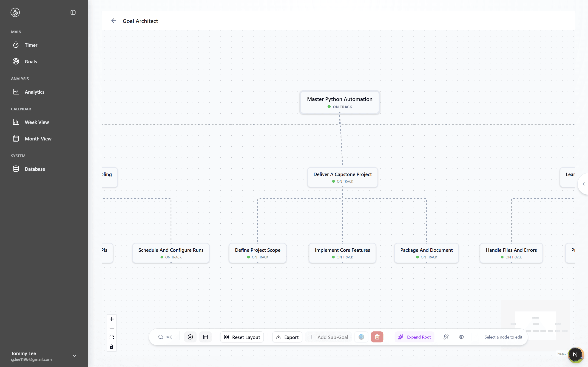Open Month View in sidebar

click(x=38, y=139)
